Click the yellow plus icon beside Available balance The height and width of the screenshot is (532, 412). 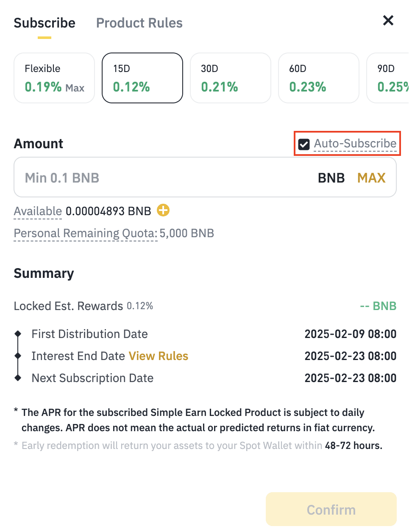tap(163, 210)
